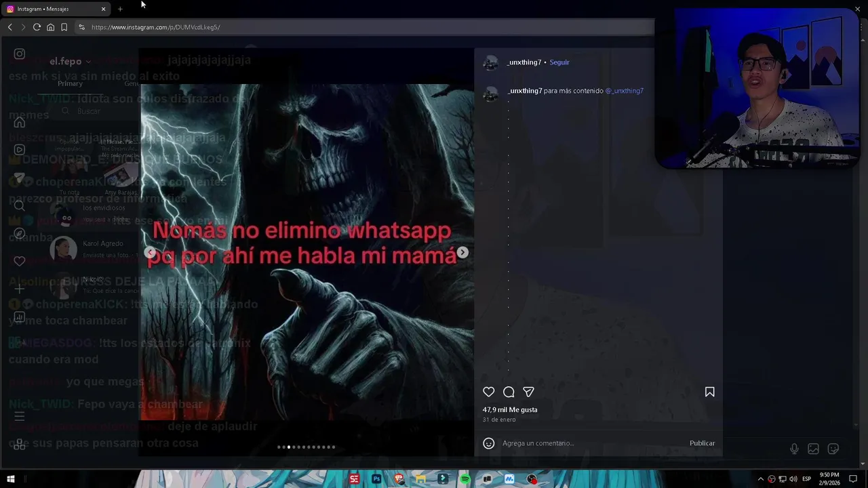
Task: Open the '47,9 mil Me gusta' likes list
Action: pyautogui.click(x=510, y=409)
